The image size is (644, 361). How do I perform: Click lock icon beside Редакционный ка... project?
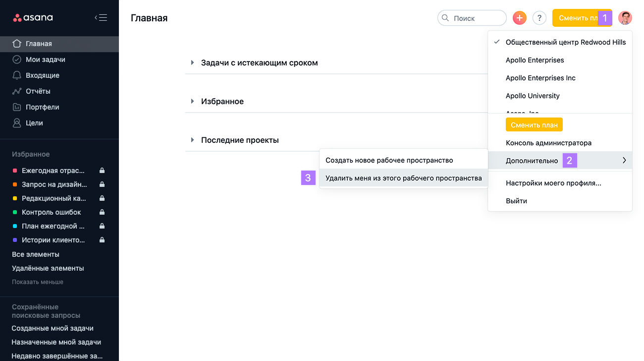click(x=102, y=198)
